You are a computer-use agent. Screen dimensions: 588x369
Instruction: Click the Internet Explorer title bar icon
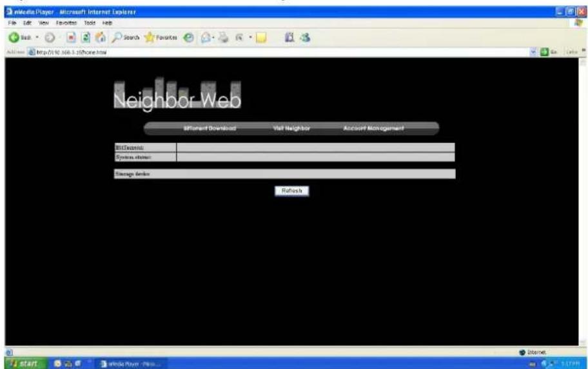coord(10,12)
